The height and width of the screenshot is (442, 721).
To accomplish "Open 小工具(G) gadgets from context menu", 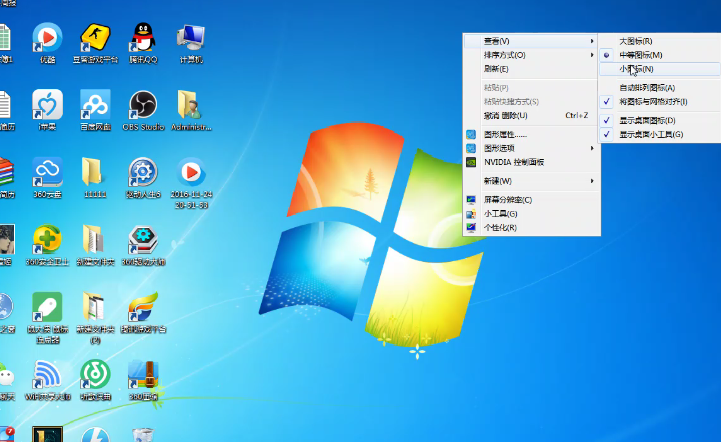I will coord(531,214).
